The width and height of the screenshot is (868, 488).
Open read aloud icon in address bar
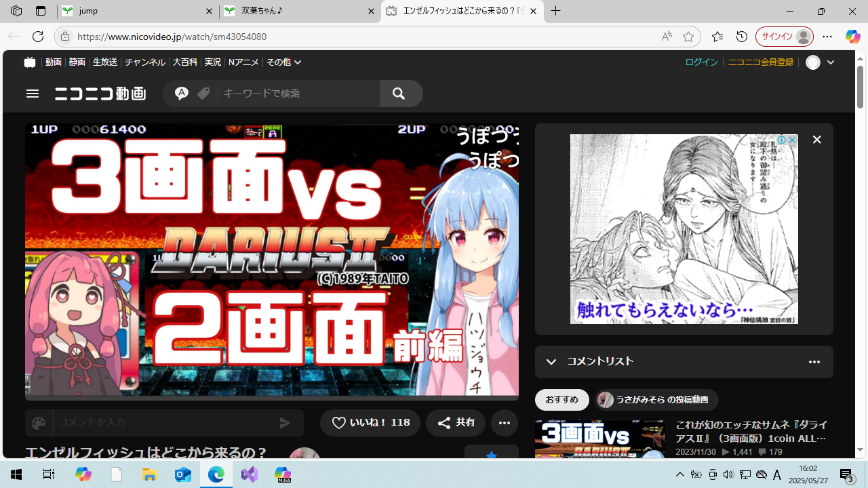click(x=667, y=37)
